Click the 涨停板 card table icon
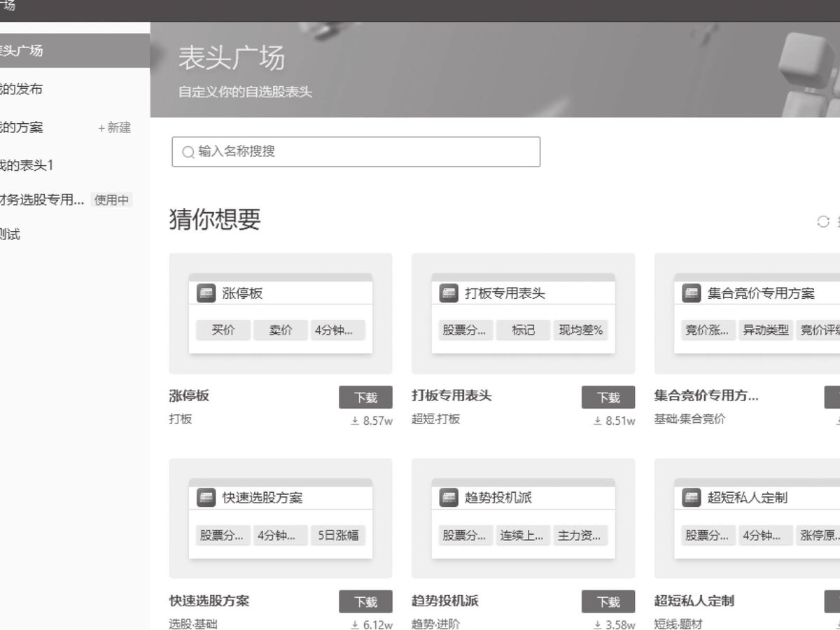 coord(206,293)
